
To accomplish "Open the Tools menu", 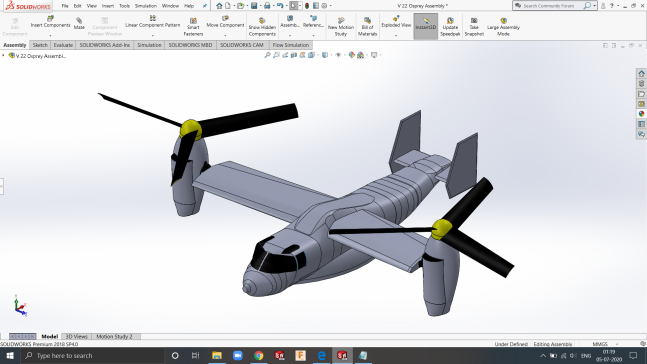I will click(124, 6).
